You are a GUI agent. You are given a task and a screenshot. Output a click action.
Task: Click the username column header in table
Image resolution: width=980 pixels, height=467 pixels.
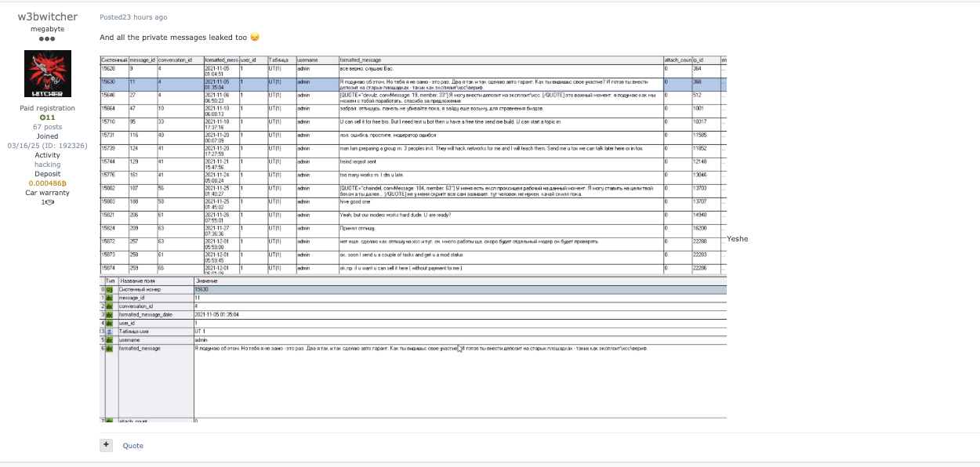(317, 60)
